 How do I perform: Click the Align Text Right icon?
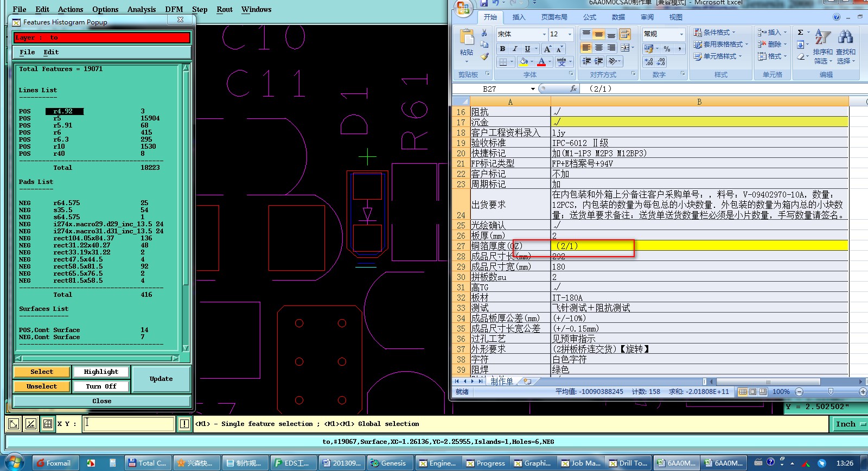611,48
